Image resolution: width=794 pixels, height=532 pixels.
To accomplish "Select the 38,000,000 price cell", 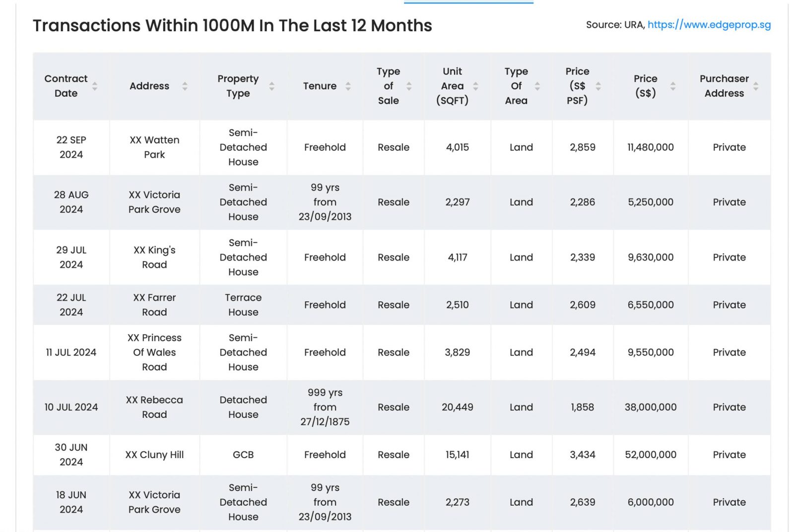I will pos(650,407).
